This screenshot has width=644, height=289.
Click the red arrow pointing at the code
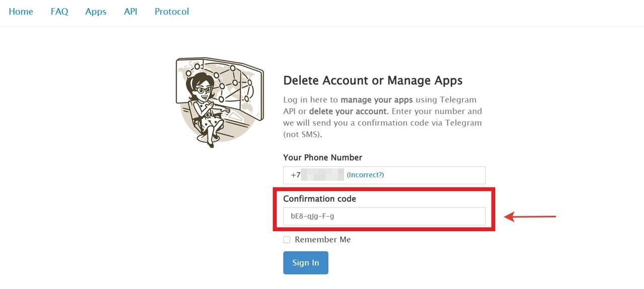pos(530,217)
